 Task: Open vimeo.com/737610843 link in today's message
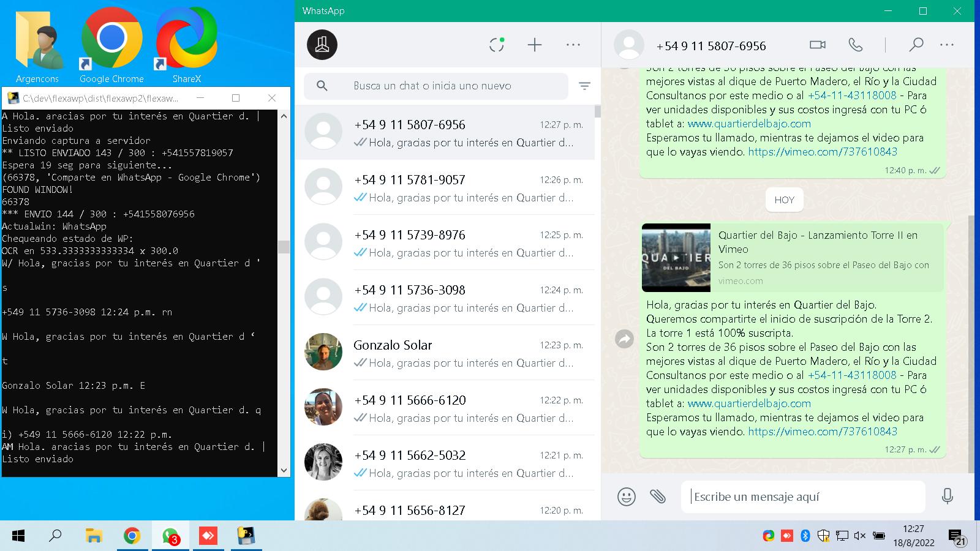click(823, 432)
